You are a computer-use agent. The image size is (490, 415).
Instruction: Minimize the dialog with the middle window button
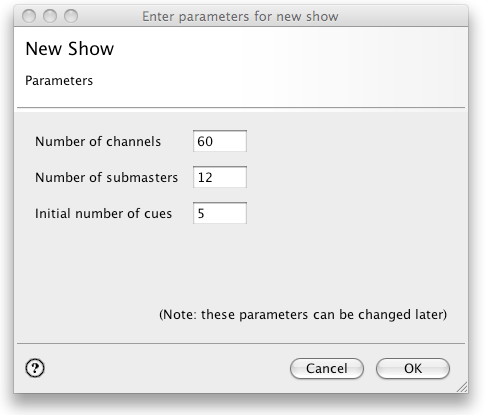coord(50,16)
